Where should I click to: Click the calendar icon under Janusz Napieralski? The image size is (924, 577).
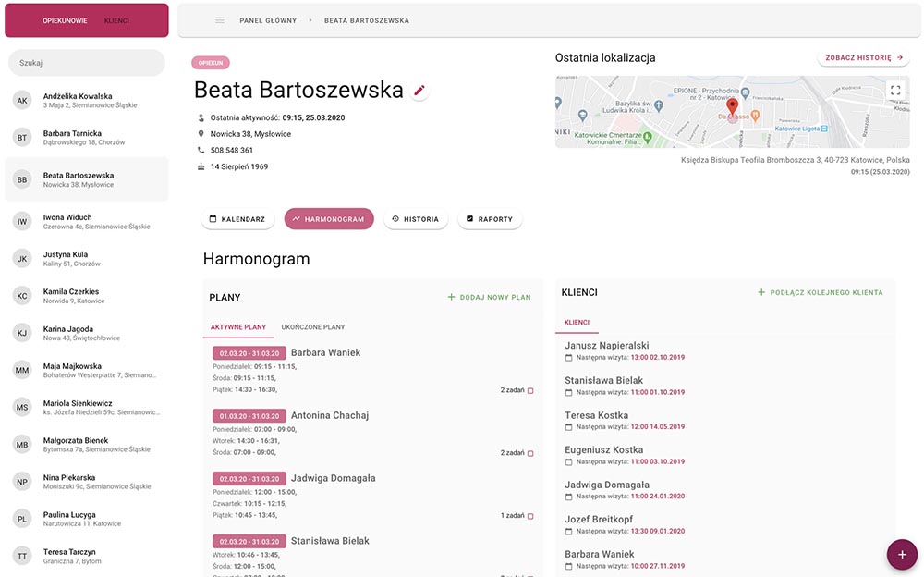coord(569,357)
